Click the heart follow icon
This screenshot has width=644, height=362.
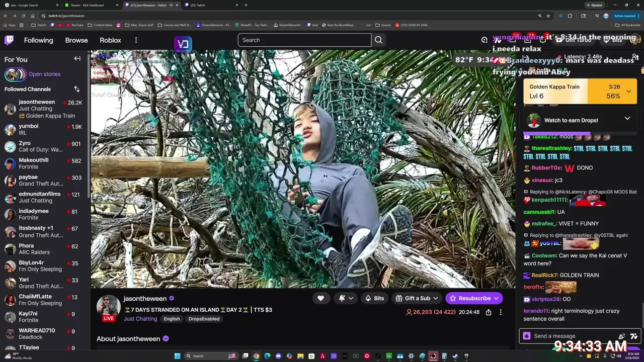pos(320,298)
